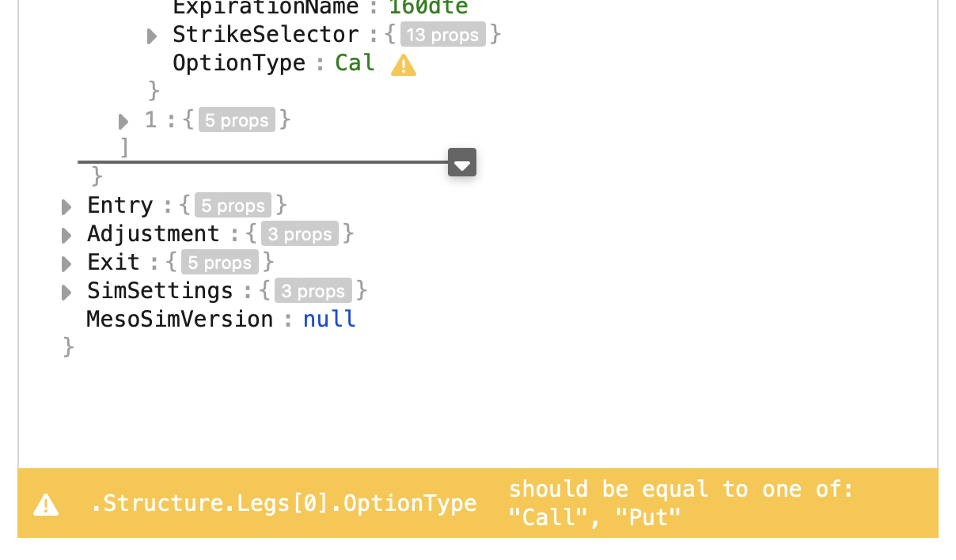This screenshot has height=560, width=956.
Task: Select the OptionType field name
Action: click(239, 63)
